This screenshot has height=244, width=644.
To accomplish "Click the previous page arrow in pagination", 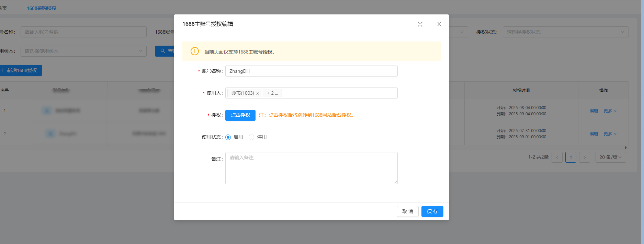I will click(557, 157).
